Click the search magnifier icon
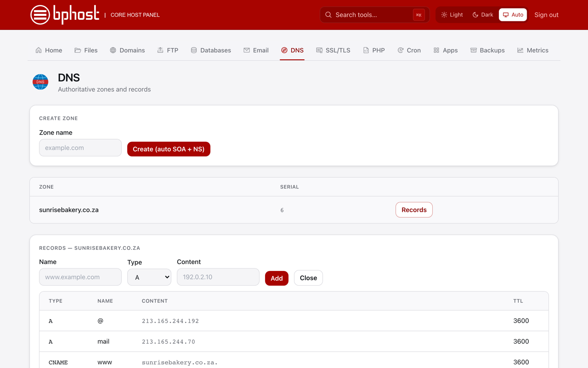This screenshot has height=368, width=588. click(x=328, y=15)
